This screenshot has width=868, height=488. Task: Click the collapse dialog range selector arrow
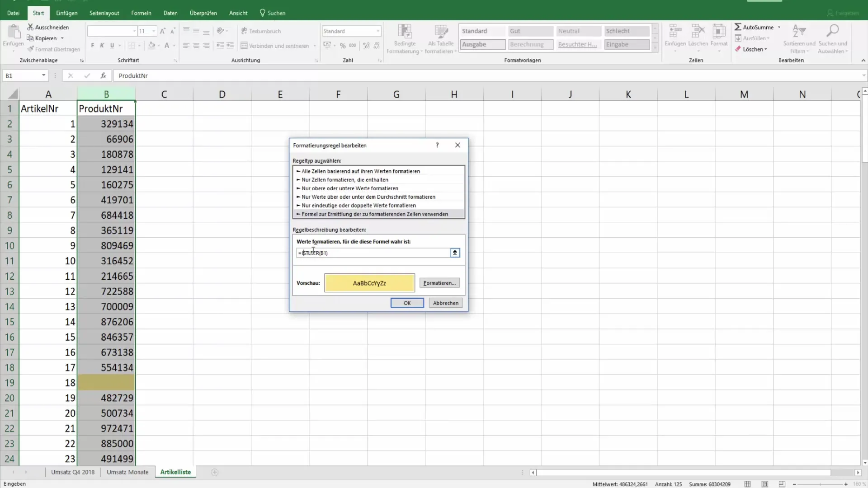(x=455, y=253)
